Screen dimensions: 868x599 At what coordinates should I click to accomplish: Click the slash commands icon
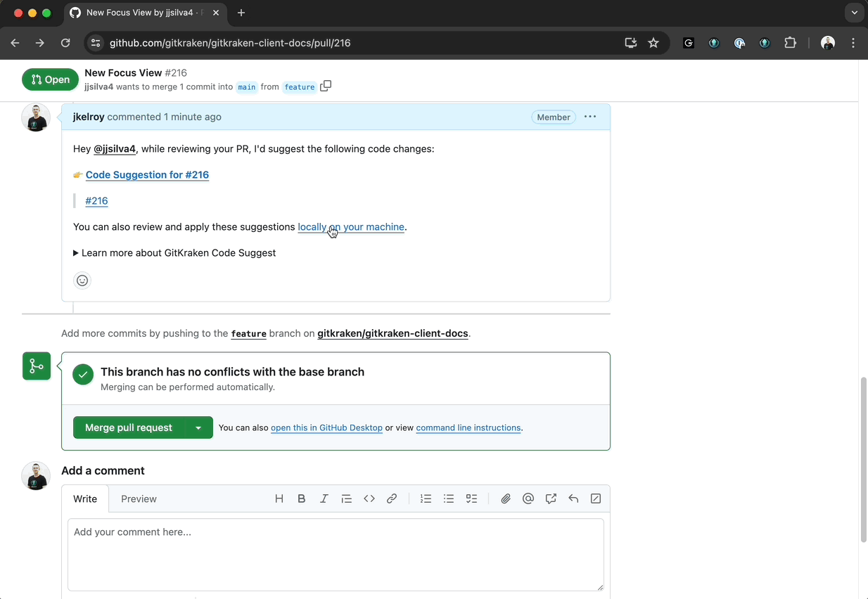point(596,498)
